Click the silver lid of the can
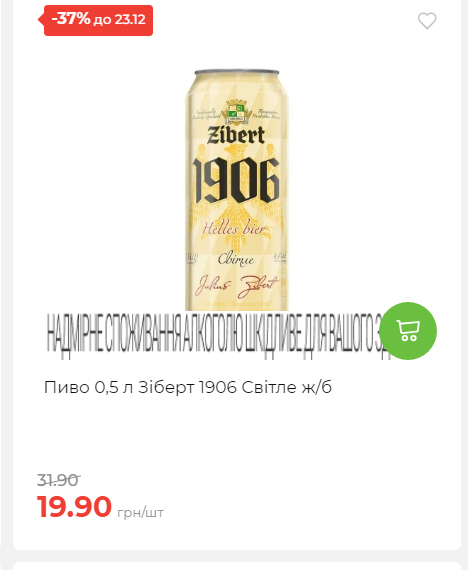The height and width of the screenshot is (570, 468). tap(237, 72)
